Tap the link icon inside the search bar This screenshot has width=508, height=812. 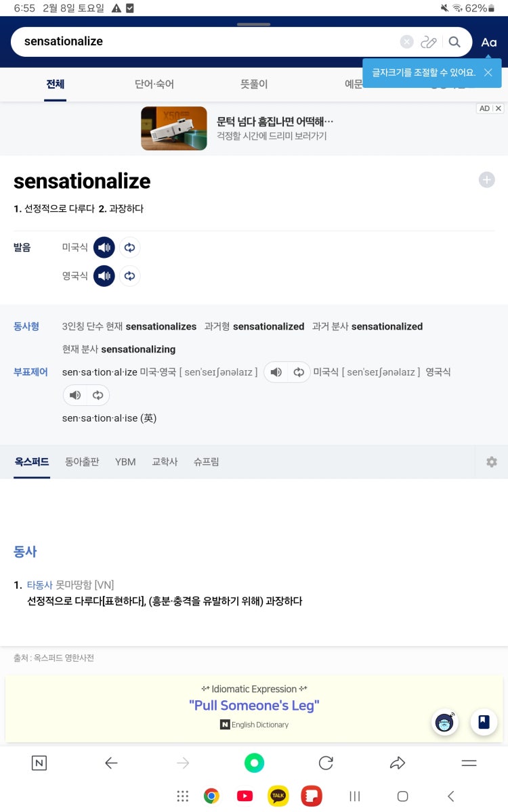click(x=429, y=41)
